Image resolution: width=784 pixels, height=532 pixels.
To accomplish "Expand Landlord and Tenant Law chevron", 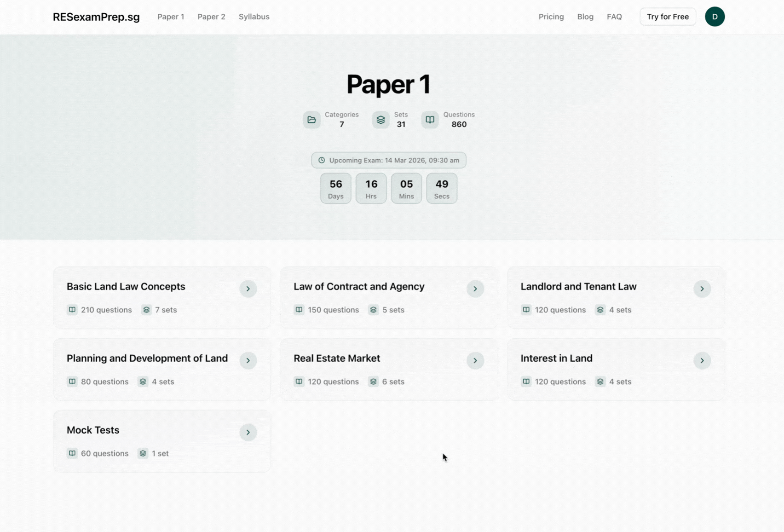I will pyautogui.click(x=702, y=289).
